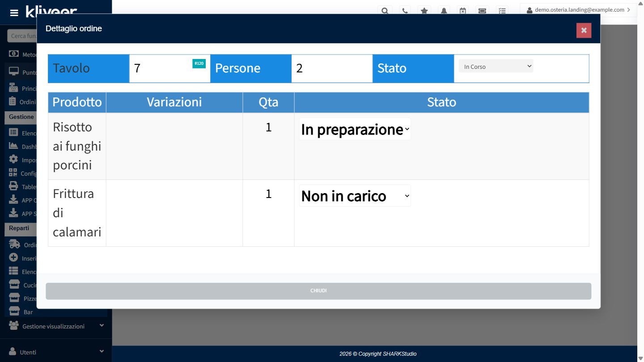Open the demo.osteria.landing@example.com user menu
The height and width of the screenshot is (362, 644).
point(578,10)
